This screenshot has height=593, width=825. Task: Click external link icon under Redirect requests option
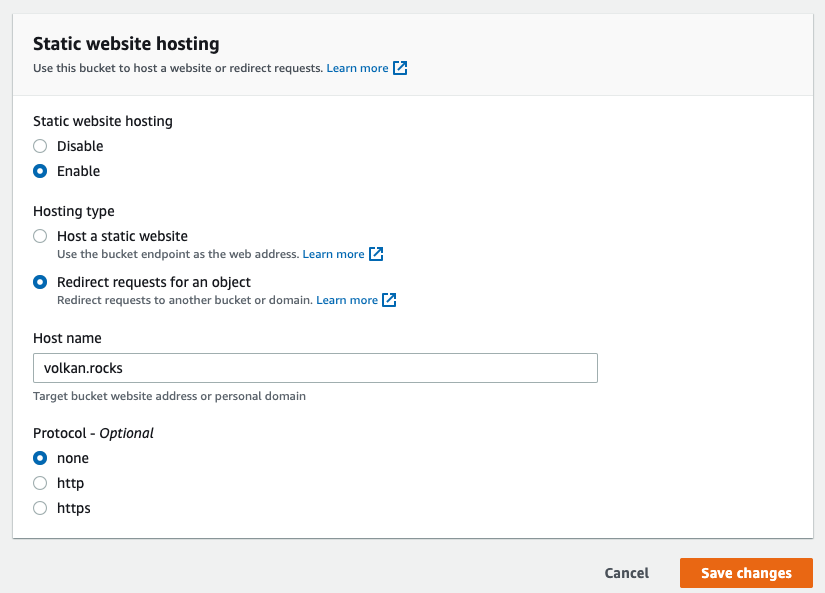click(x=390, y=300)
